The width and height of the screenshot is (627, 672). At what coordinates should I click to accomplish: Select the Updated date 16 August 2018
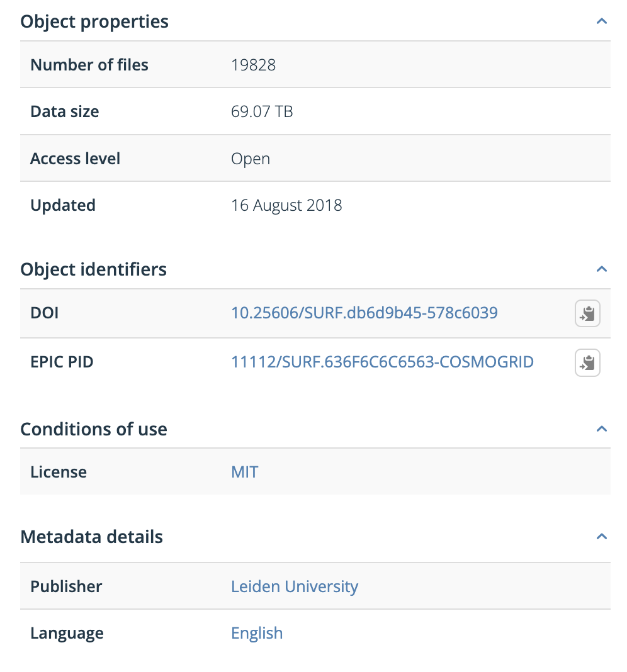tap(286, 204)
